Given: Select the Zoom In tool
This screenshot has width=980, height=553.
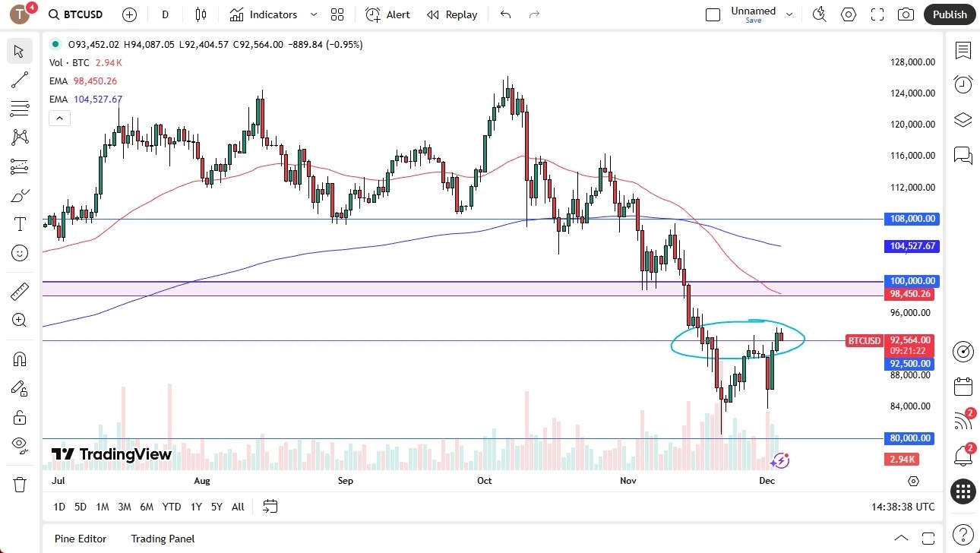Looking at the screenshot, I should pos(19,320).
